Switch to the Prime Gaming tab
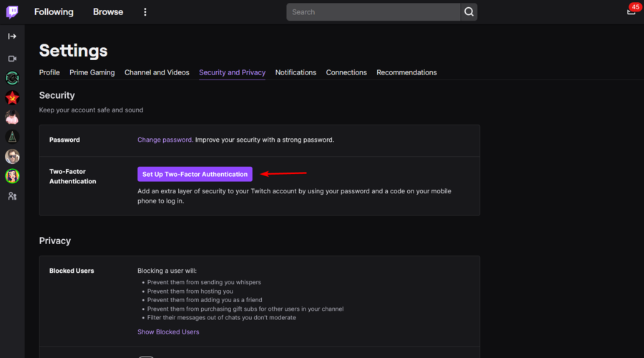 click(x=92, y=72)
